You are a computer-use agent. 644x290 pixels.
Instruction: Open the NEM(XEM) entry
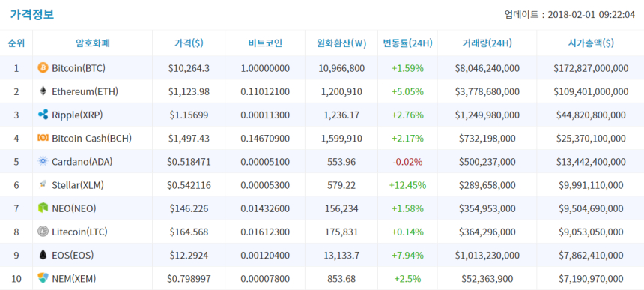(74, 279)
